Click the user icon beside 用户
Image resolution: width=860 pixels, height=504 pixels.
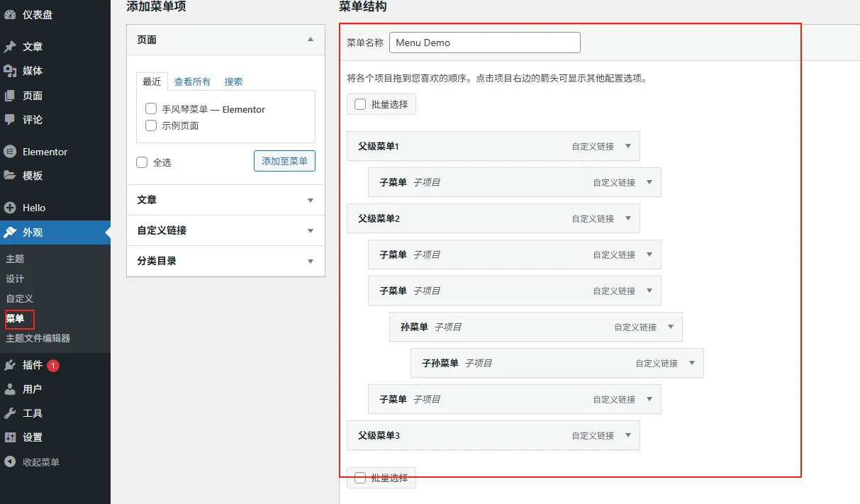point(10,389)
